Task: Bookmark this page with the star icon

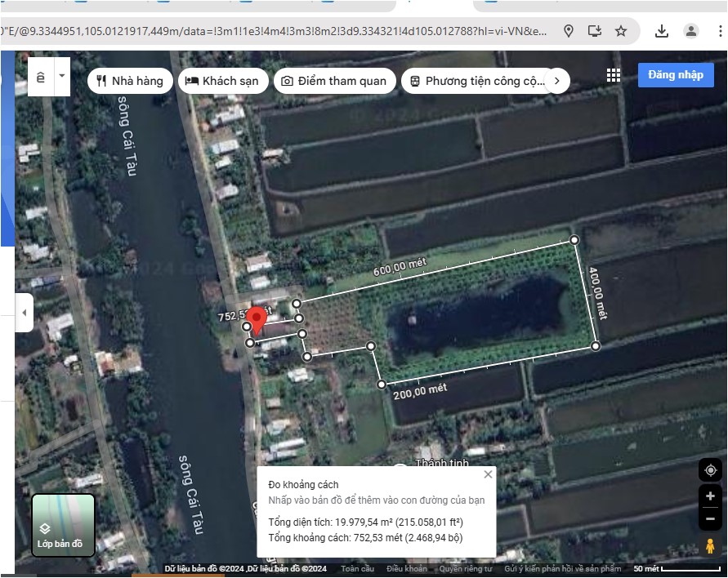Action: point(621,31)
